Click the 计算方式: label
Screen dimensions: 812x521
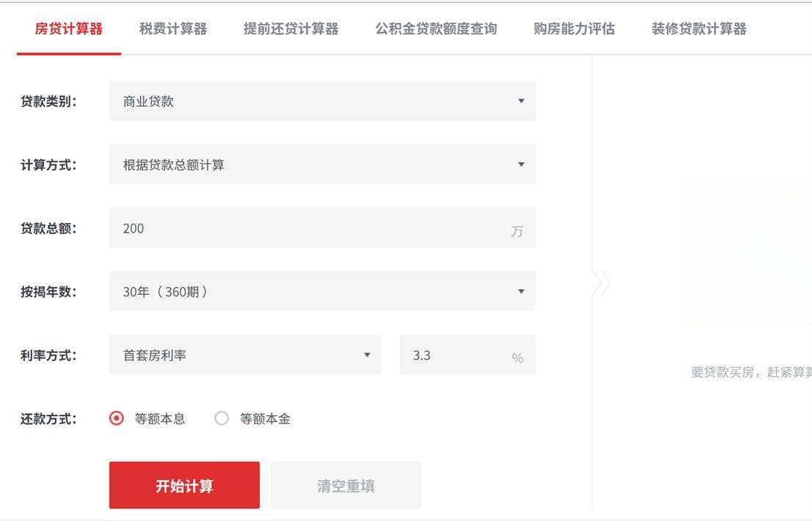(48, 164)
